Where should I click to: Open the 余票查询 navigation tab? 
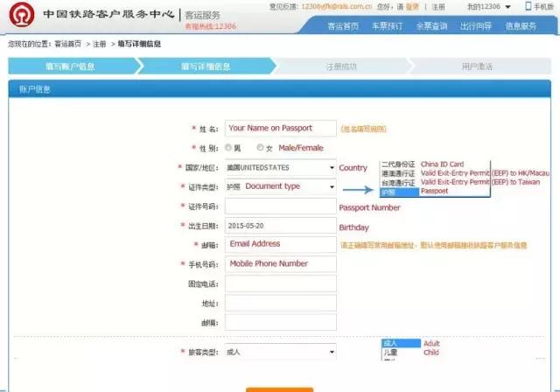pos(431,26)
